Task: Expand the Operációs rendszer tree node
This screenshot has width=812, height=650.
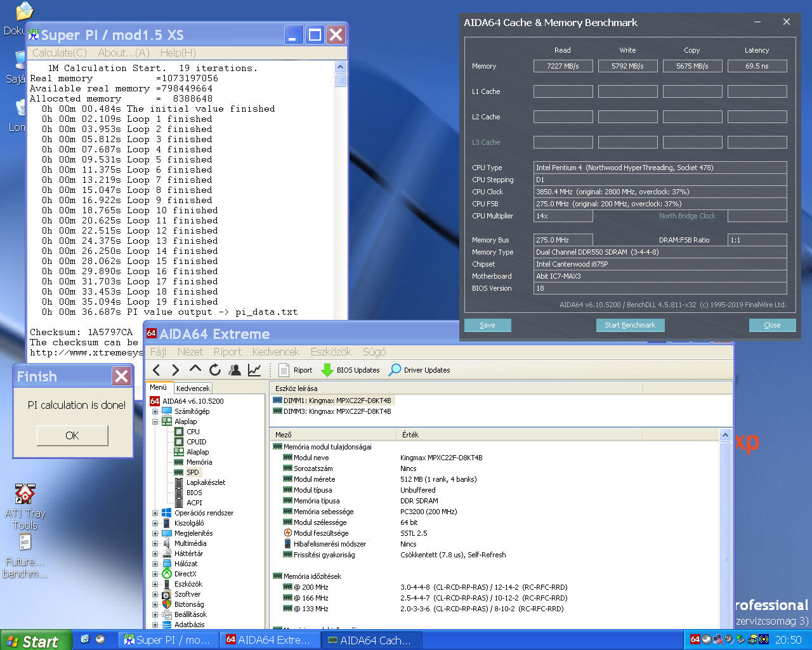Action: pos(155,513)
